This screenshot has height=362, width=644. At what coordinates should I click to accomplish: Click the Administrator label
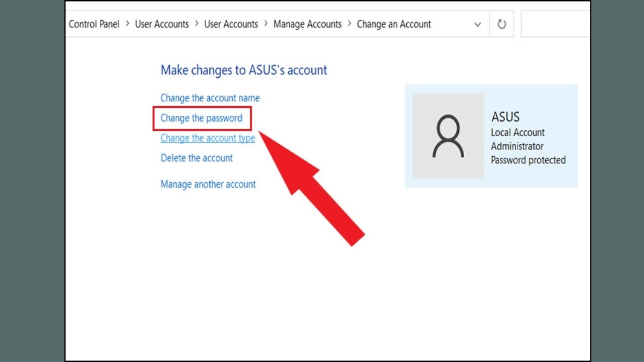517,146
